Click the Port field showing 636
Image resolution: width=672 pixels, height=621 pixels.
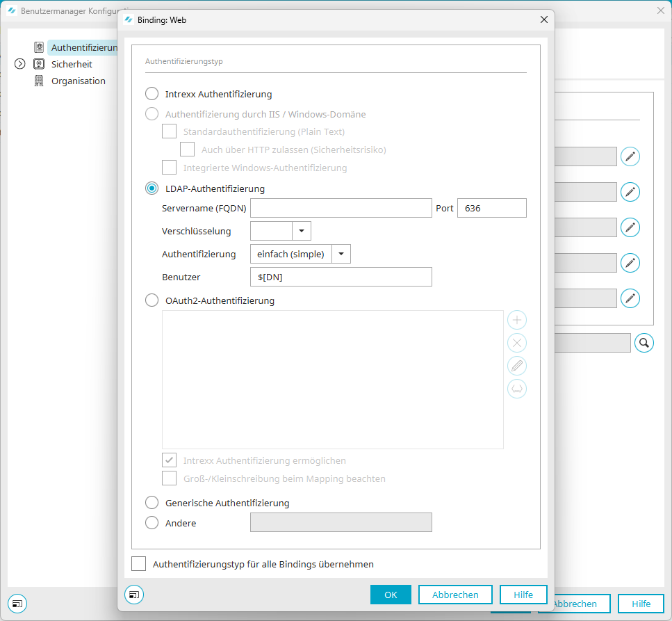pos(491,208)
